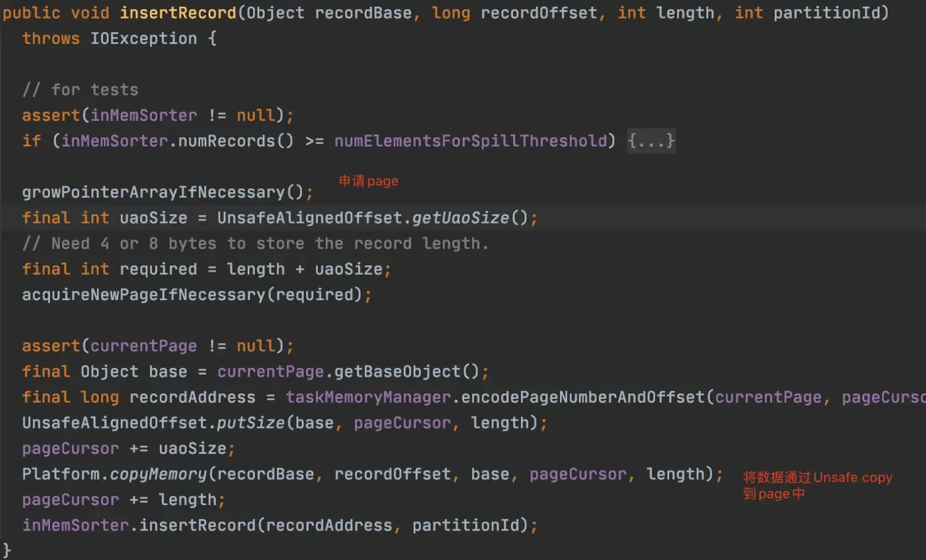
Task: Click the red 'Unsafe copy' annotation text
Action: [x=853, y=478]
